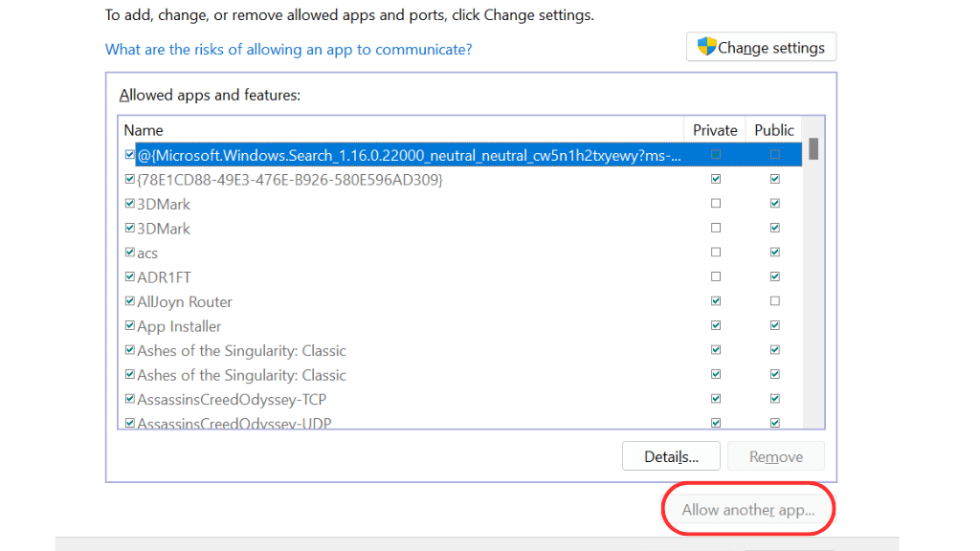This screenshot has height=551, width=980.
Task: Uncheck the acs enable checkbox
Action: click(x=129, y=253)
